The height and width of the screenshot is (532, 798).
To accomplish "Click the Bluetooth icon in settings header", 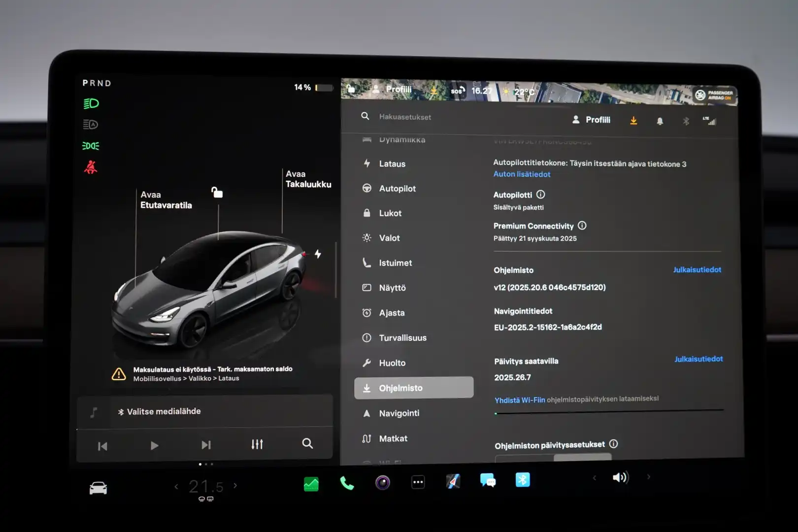I will click(x=686, y=121).
